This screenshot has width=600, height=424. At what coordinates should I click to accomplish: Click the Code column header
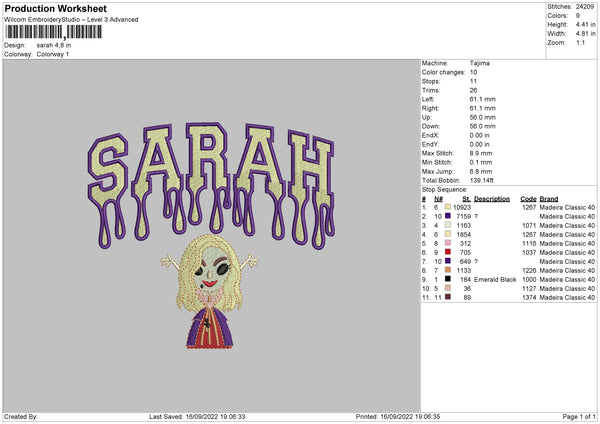click(x=528, y=198)
